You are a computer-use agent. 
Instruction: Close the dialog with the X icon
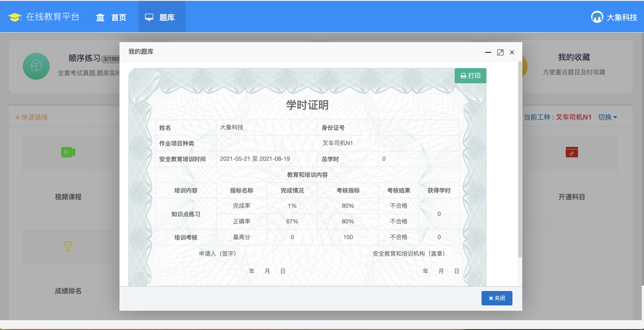[x=512, y=52]
